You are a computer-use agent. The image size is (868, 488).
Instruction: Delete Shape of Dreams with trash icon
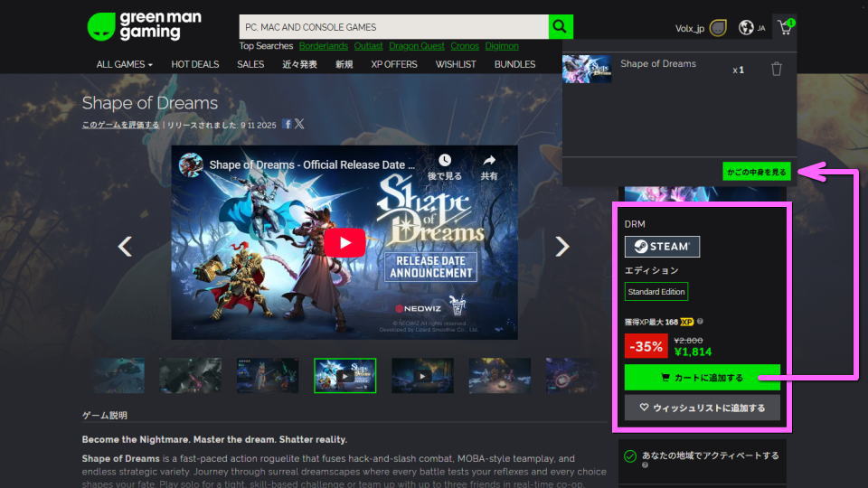pos(776,70)
